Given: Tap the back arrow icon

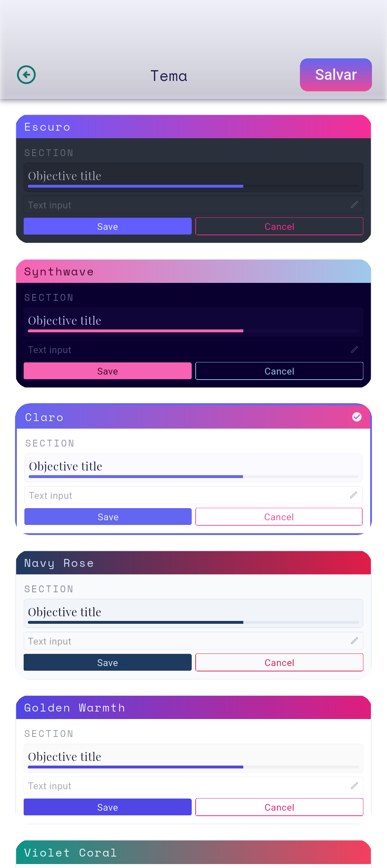Looking at the screenshot, I should coord(27,75).
